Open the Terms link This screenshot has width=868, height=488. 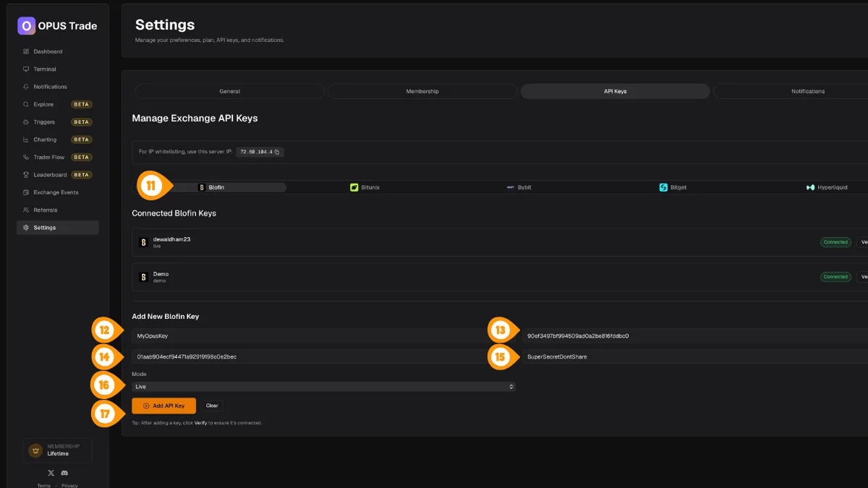coord(44,485)
